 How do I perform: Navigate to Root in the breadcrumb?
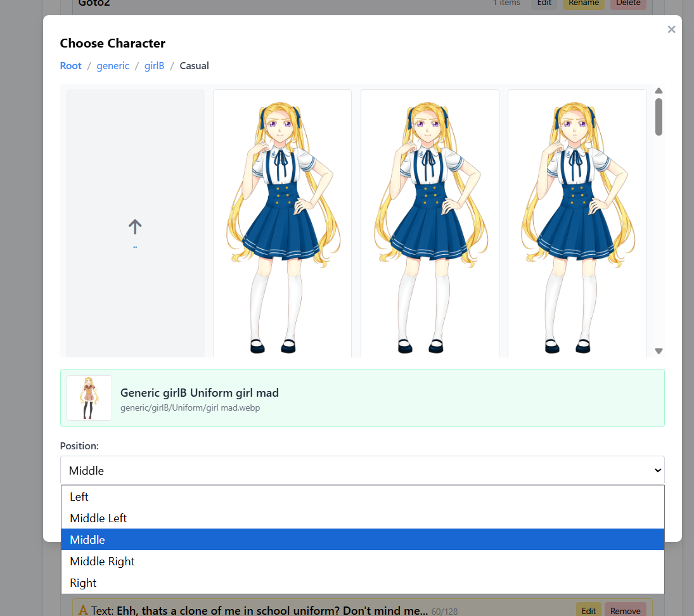tap(70, 66)
